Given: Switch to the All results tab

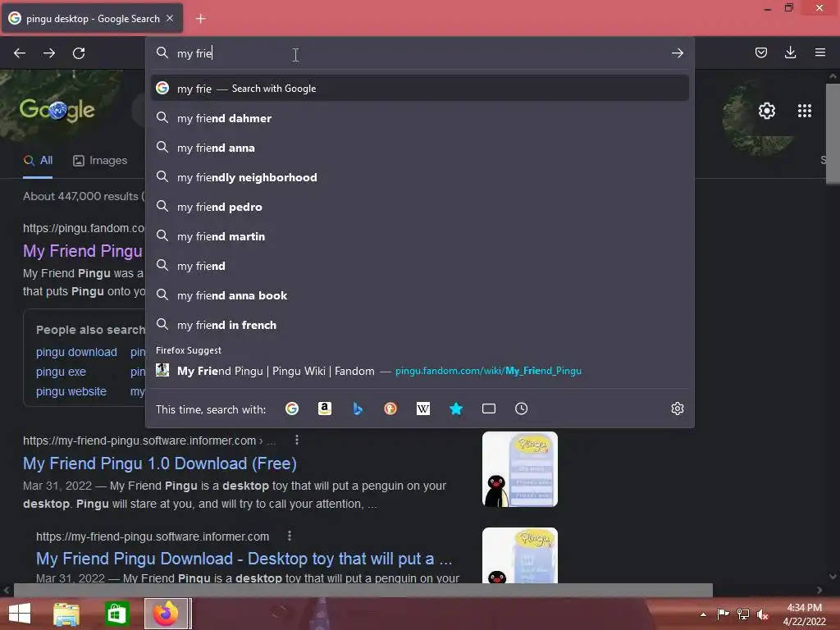Looking at the screenshot, I should click(x=38, y=160).
